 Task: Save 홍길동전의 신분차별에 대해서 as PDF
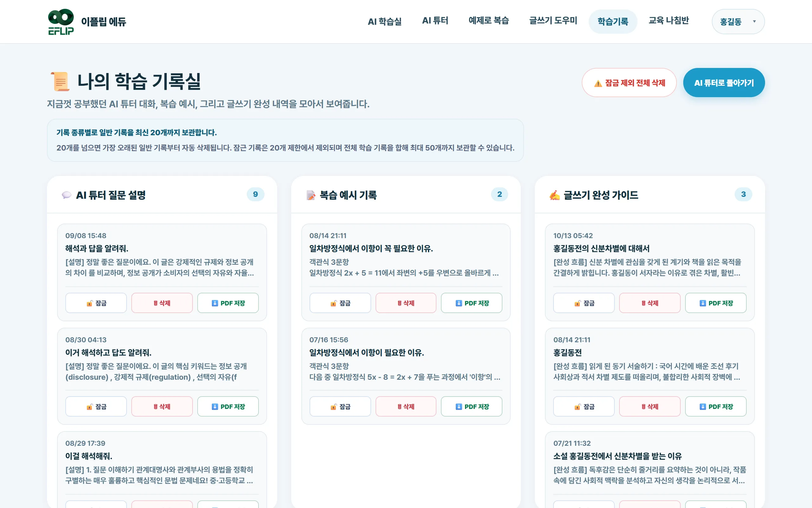[x=716, y=303]
